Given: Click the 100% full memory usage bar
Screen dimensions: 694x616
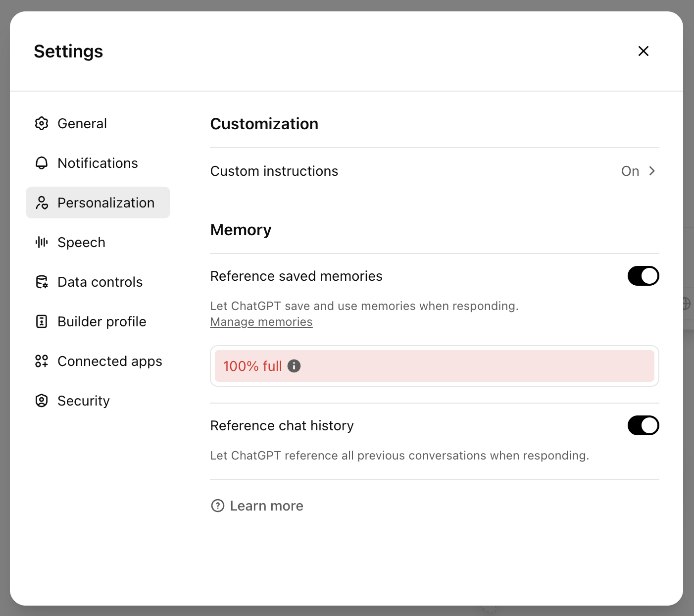Looking at the screenshot, I should click(435, 366).
